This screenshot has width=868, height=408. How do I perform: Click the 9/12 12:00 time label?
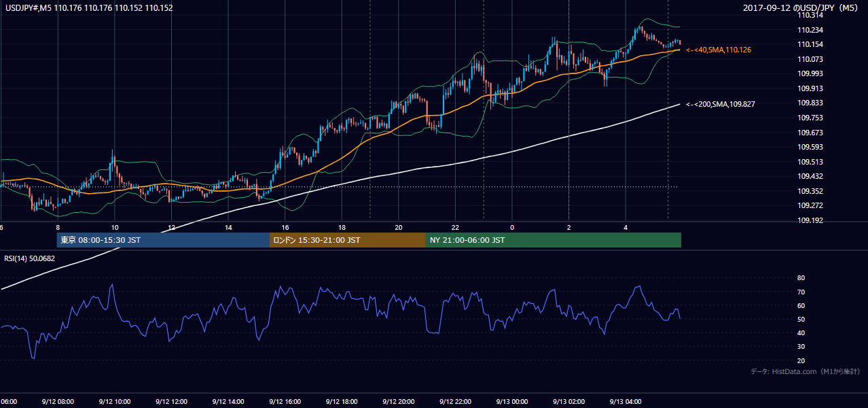(171, 401)
